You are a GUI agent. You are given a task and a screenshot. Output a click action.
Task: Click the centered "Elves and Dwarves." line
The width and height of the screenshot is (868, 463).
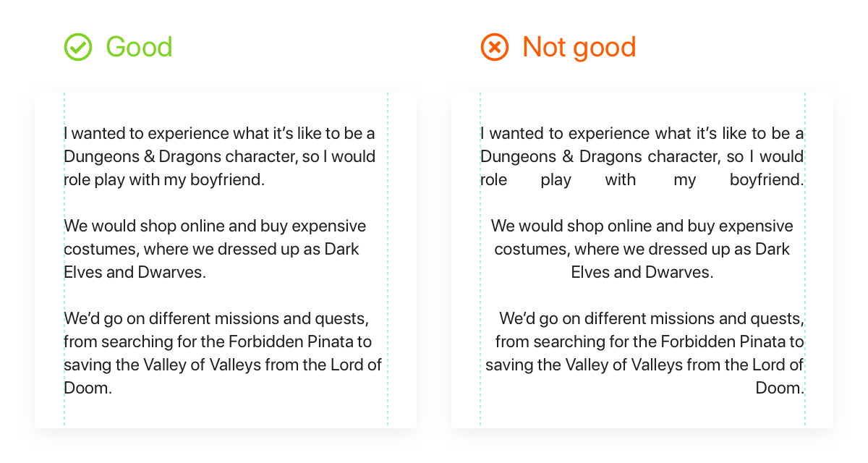[x=642, y=273]
